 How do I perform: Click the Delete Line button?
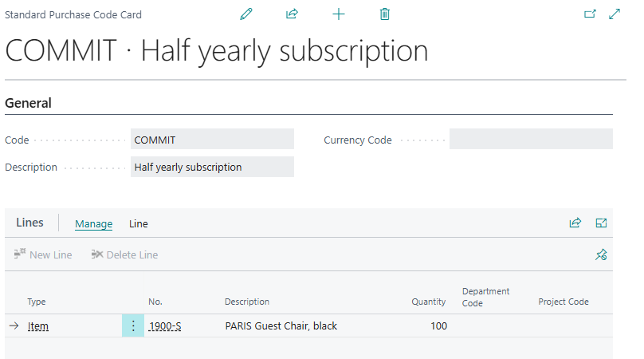point(124,254)
